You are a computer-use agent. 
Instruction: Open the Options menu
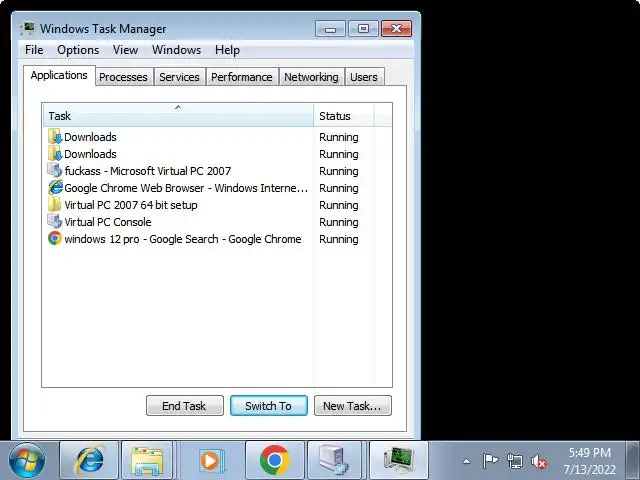pos(78,50)
